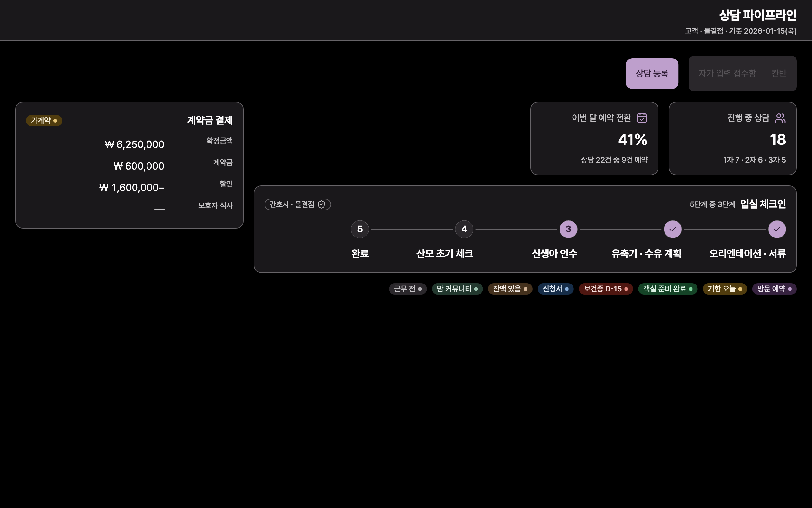Screen dimensions: 812x508
Task: Click the ₩ 6,250,000 confirmed amount
Action: point(134,144)
